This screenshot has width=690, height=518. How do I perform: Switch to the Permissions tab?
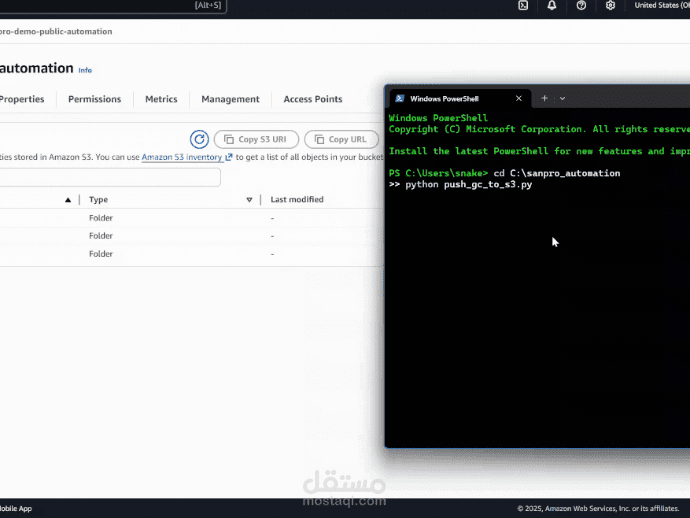(95, 99)
